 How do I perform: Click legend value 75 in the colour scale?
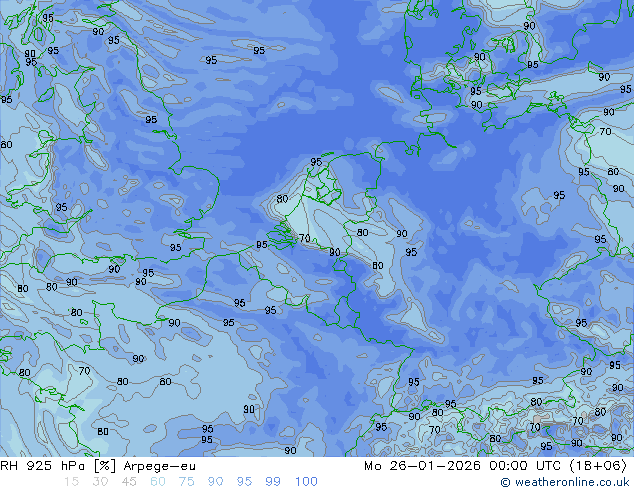[x=186, y=482]
